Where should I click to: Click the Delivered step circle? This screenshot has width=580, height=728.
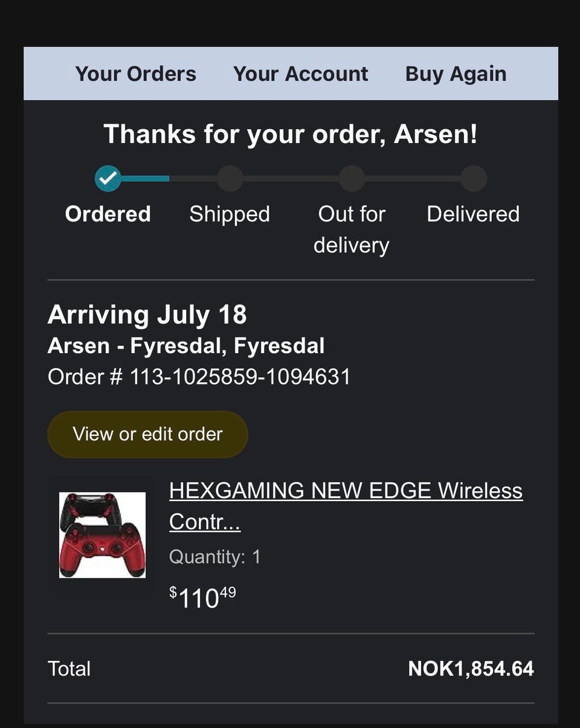coord(474,179)
